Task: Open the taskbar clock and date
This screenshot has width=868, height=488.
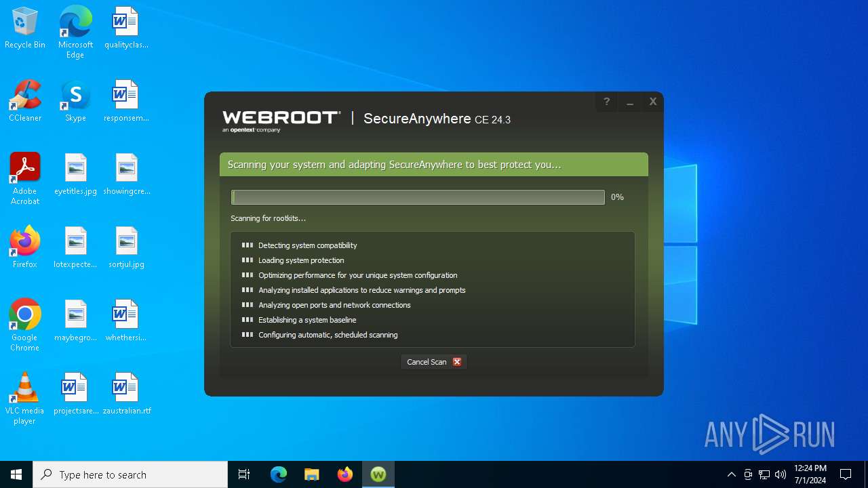Action: tap(810, 474)
